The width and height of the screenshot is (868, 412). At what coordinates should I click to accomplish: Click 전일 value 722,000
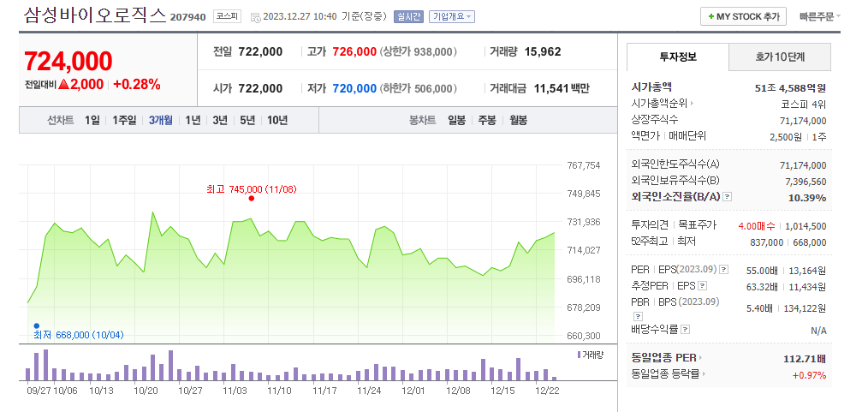(260, 52)
